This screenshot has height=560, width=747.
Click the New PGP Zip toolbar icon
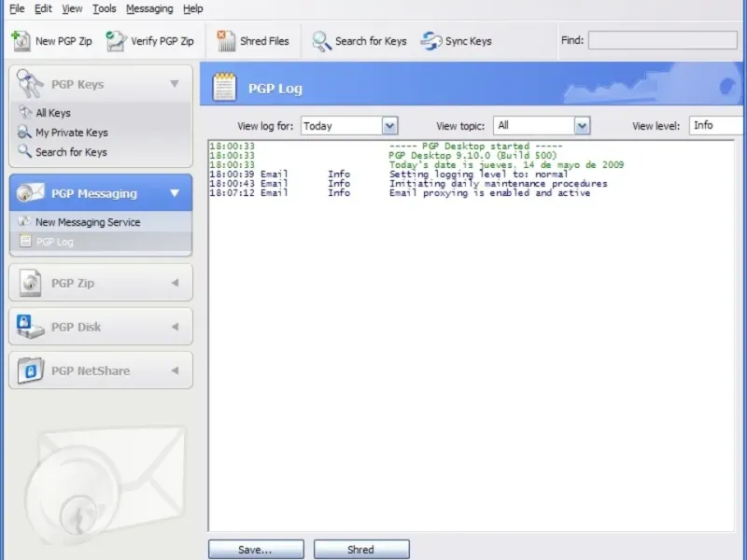tap(21, 41)
